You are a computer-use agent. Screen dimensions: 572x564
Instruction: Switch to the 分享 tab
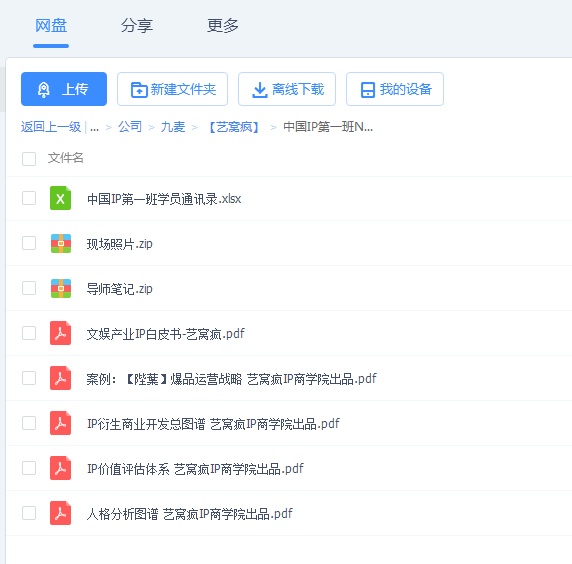pos(137,26)
